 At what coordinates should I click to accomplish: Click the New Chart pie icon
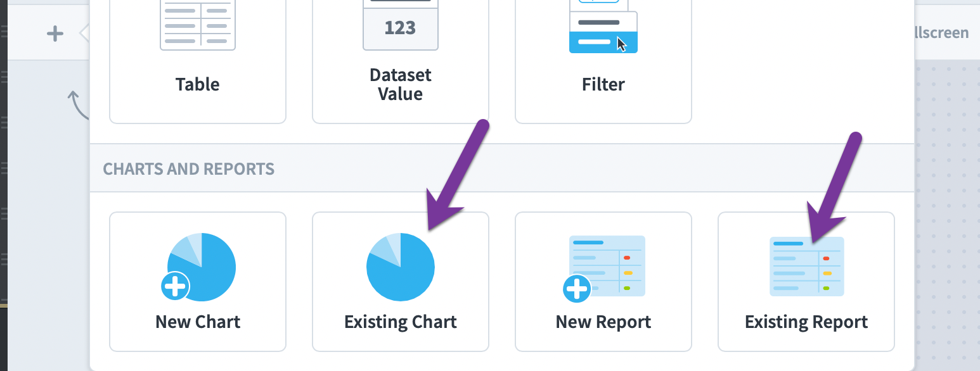coord(198,267)
